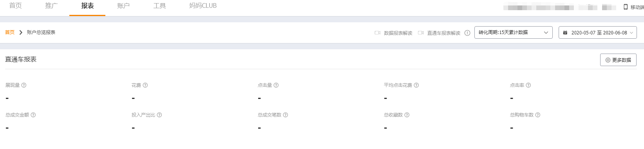
Task: Click help icon beside 点击量
Action: tap(276, 85)
